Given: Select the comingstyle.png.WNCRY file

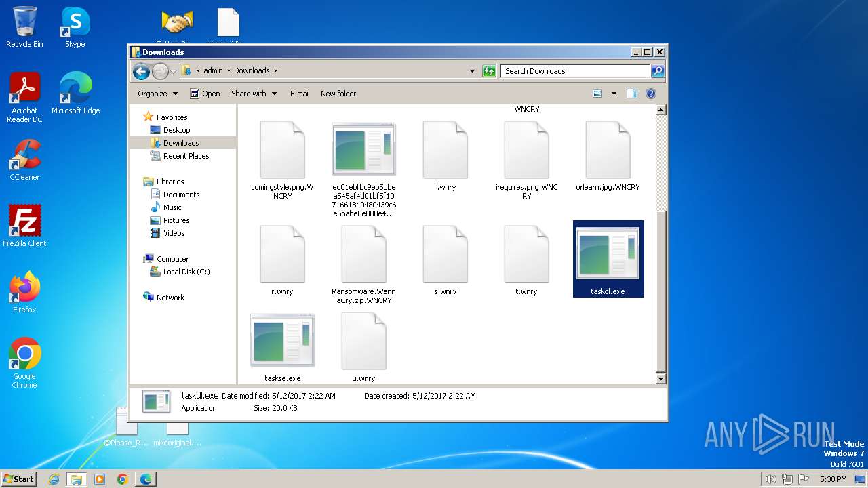Looking at the screenshot, I should [x=282, y=161].
